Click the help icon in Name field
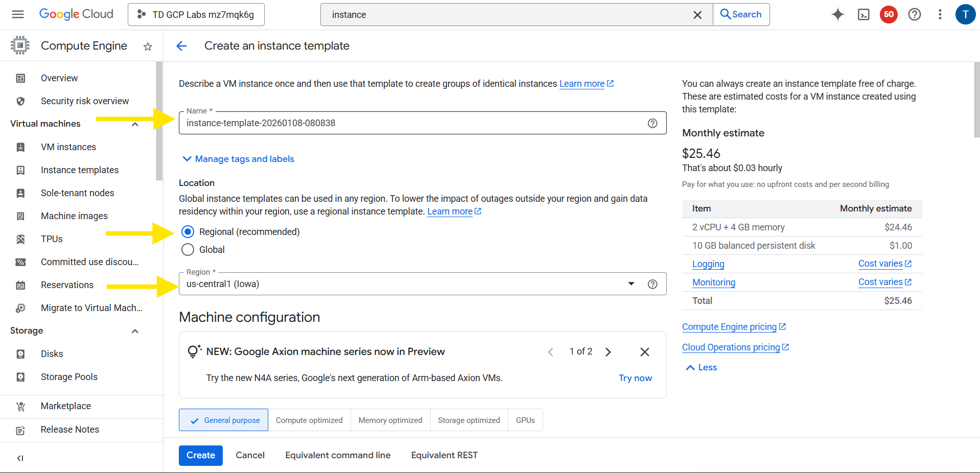980x473 pixels. coord(652,123)
